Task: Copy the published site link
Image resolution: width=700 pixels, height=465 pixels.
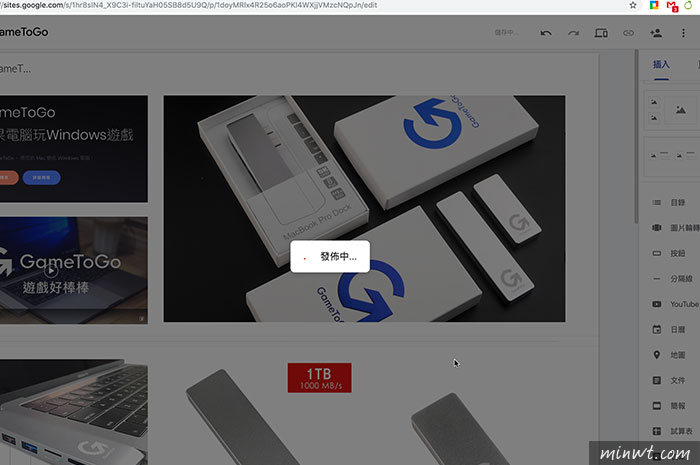Action: [x=628, y=33]
